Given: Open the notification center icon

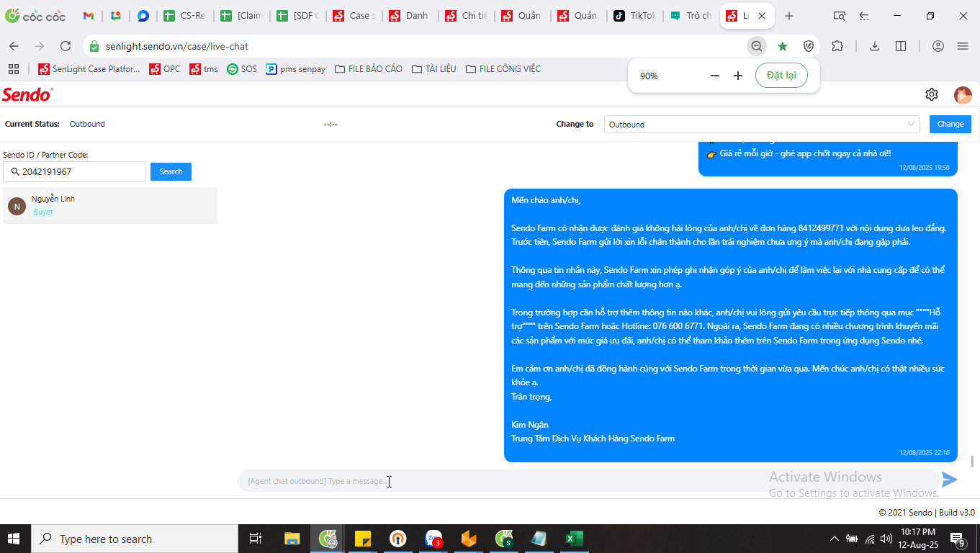Looking at the screenshot, I should pos(958,539).
